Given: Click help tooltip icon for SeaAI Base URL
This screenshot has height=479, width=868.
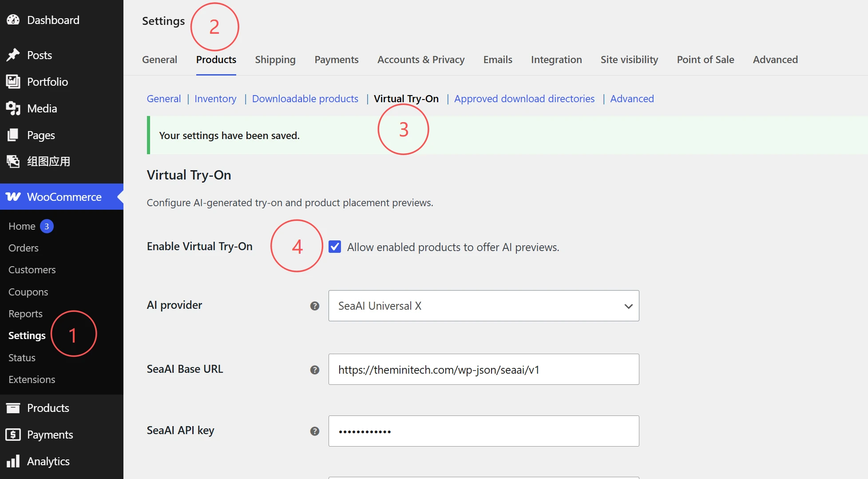Looking at the screenshot, I should tap(315, 370).
